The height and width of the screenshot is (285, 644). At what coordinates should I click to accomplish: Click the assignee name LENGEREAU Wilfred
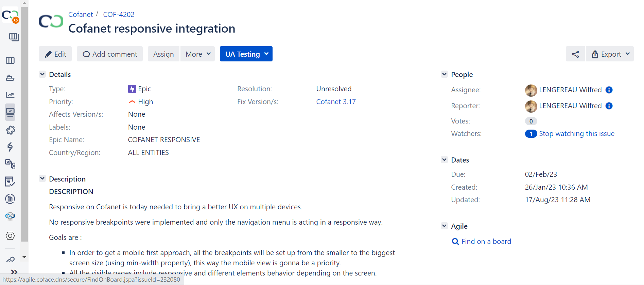[570, 90]
